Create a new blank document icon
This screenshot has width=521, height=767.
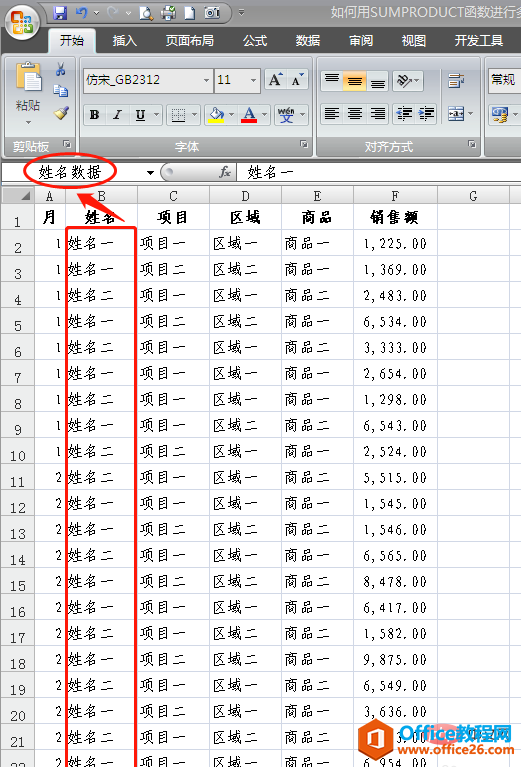click(x=189, y=13)
